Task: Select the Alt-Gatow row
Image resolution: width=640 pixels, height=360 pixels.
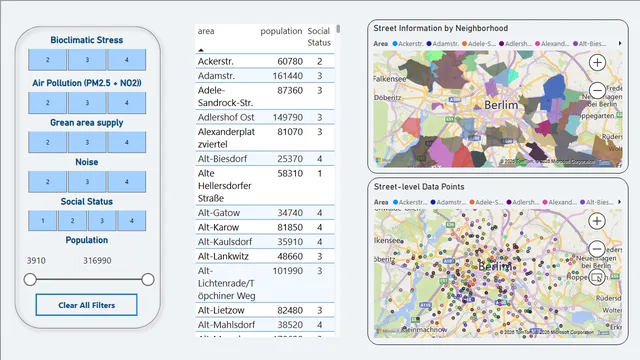Action: click(x=265, y=213)
